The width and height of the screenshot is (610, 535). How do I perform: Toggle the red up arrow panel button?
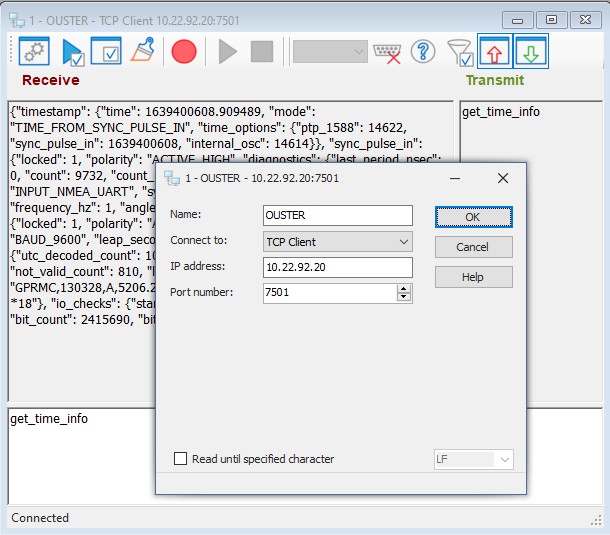[495, 52]
